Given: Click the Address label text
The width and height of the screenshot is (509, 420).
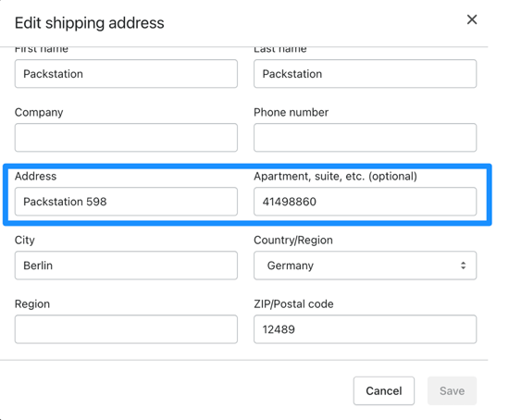Looking at the screenshot, I should point(35,177).
